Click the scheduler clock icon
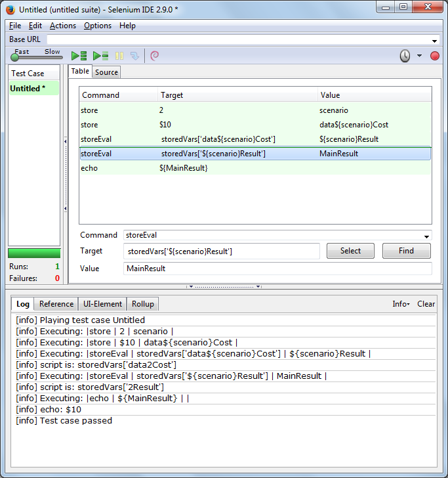448x478 pixels. pos(405,56)
